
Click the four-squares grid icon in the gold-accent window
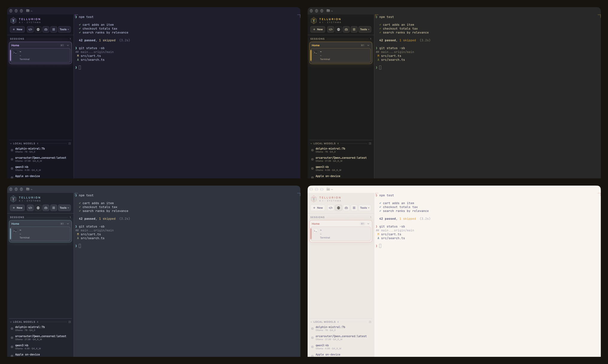click(x=354, y=29)
